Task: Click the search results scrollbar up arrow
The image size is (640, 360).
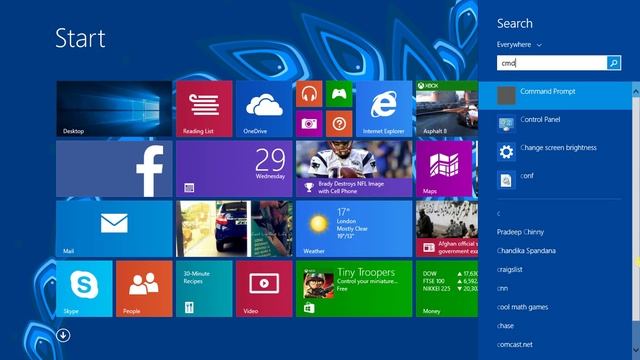Action: coord(636,92)
